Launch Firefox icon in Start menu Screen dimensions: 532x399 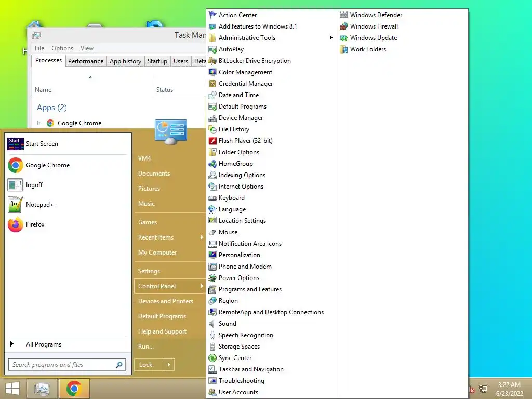pos(15,224)
